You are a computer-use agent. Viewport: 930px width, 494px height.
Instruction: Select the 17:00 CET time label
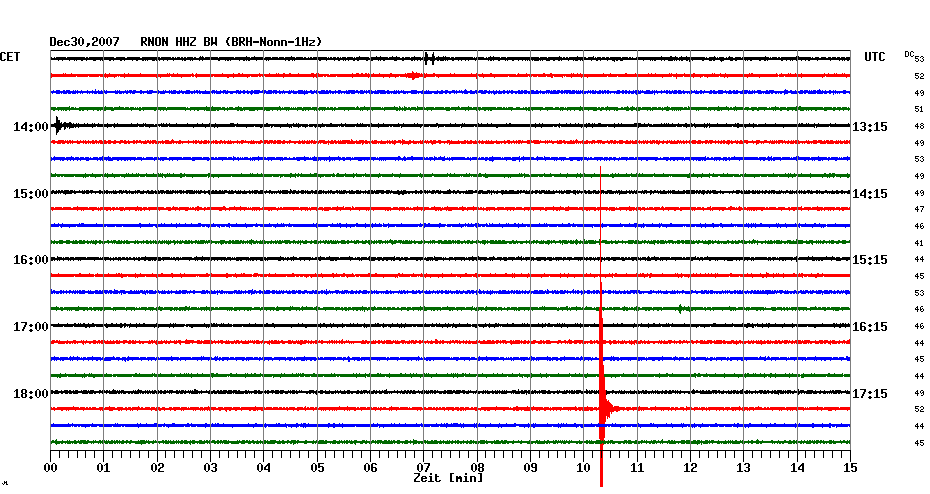click(31, 327)
